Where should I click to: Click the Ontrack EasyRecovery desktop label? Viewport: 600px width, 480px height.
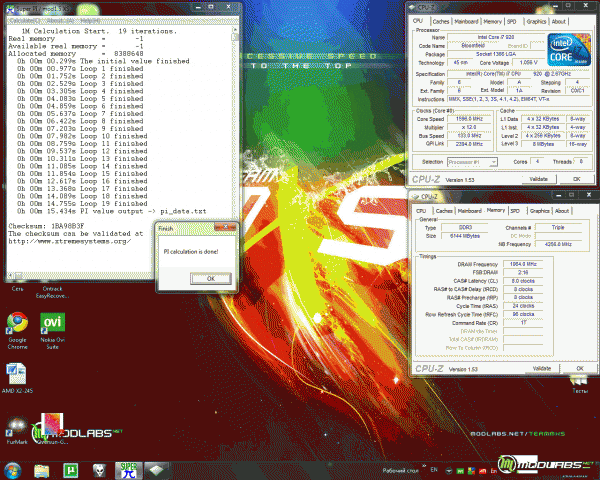pos(52,292)
